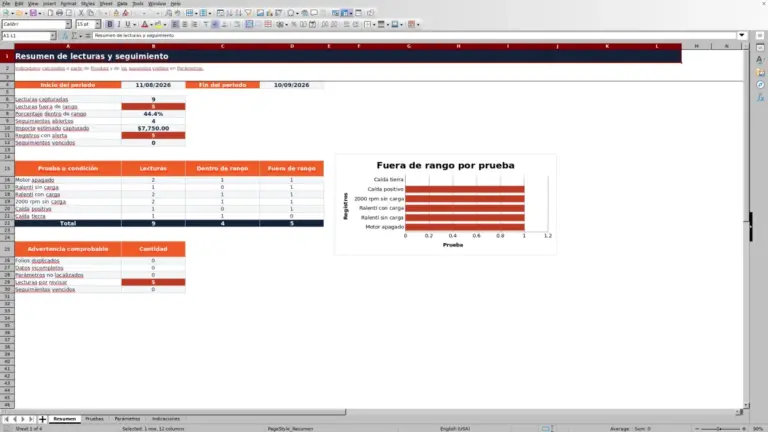
Task: Open the sidebar Navigator compass icon
Action: pyautogui.click(x=760, y=85)
